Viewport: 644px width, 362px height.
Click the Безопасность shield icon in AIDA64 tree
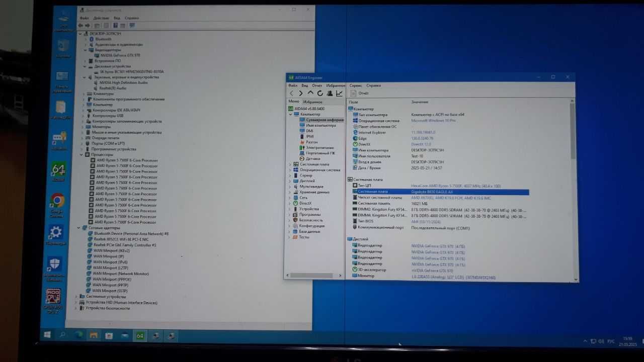click(x=296, y=220)
